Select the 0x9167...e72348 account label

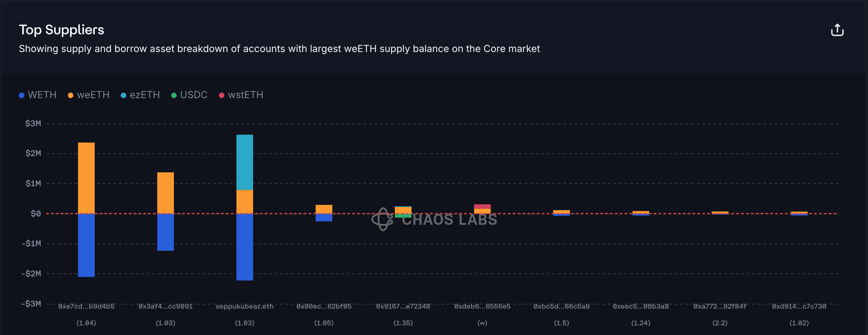403,307
